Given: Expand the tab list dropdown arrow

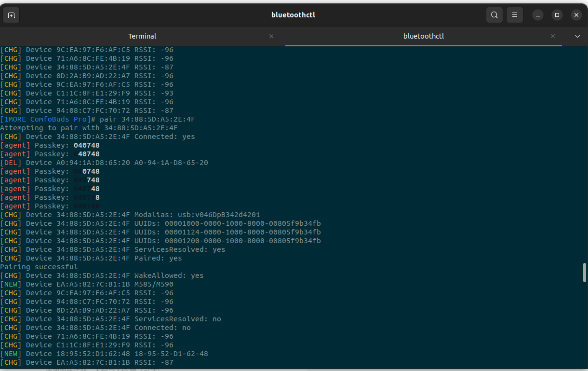Looking at the screenshot, I should [577, 36].
